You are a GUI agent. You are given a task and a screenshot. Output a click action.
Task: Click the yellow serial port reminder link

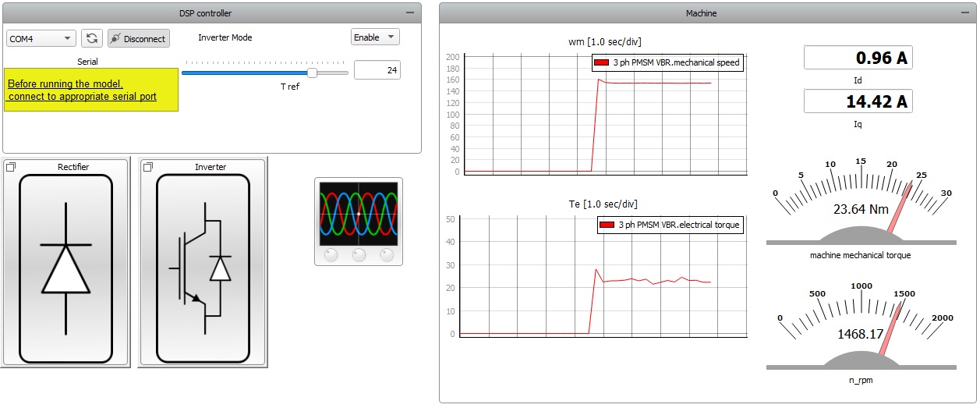coord(82,90)
